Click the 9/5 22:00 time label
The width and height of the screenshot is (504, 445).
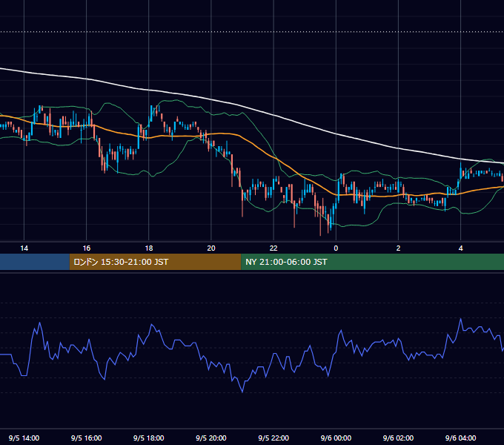pos(273,438)
